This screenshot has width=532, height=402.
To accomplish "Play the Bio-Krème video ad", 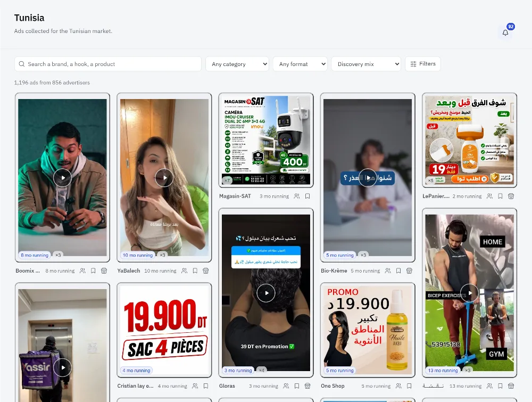I will (368, 178).
